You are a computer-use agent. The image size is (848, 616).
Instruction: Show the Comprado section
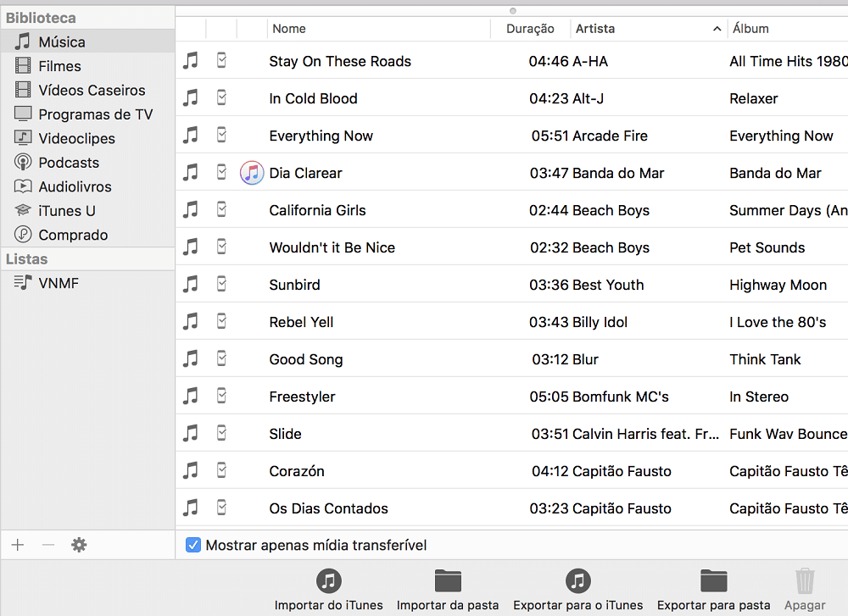[x=87, y=235]
